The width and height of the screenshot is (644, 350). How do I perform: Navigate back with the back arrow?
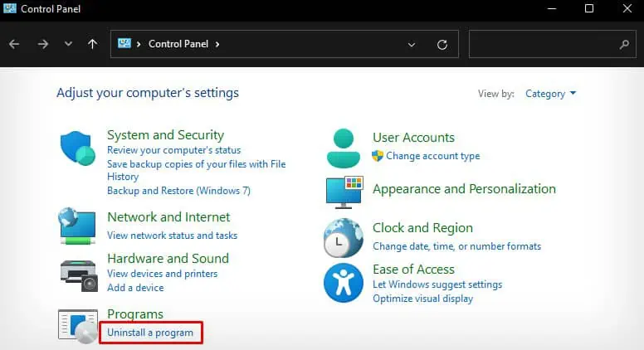click(14, 44)
